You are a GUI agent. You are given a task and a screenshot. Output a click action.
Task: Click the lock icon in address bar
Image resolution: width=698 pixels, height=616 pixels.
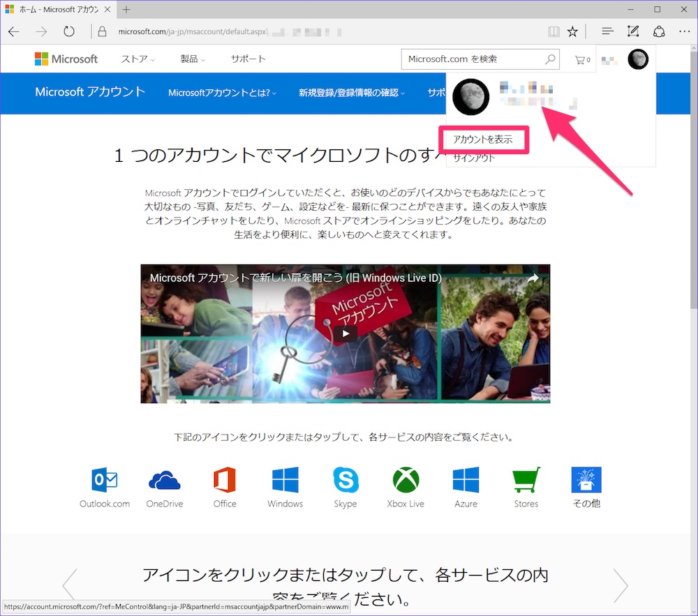coord(102,31)
